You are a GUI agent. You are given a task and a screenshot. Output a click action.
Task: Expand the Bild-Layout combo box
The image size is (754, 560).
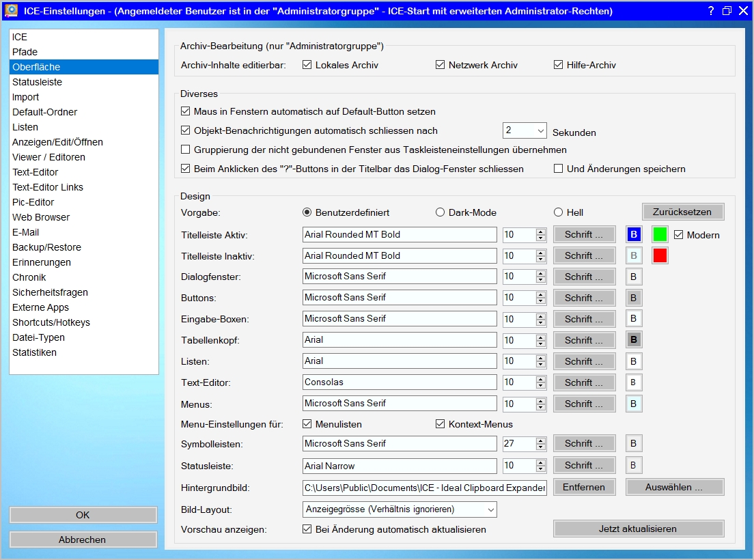(400, 509)
